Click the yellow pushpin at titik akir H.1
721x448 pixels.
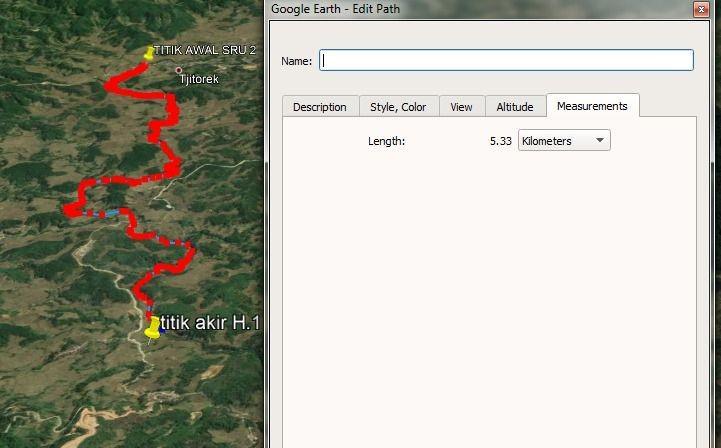[152, 328]
